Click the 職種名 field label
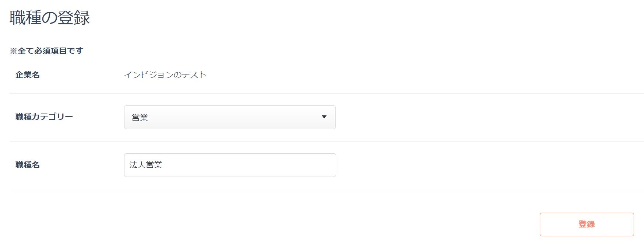 coord(28,165)
